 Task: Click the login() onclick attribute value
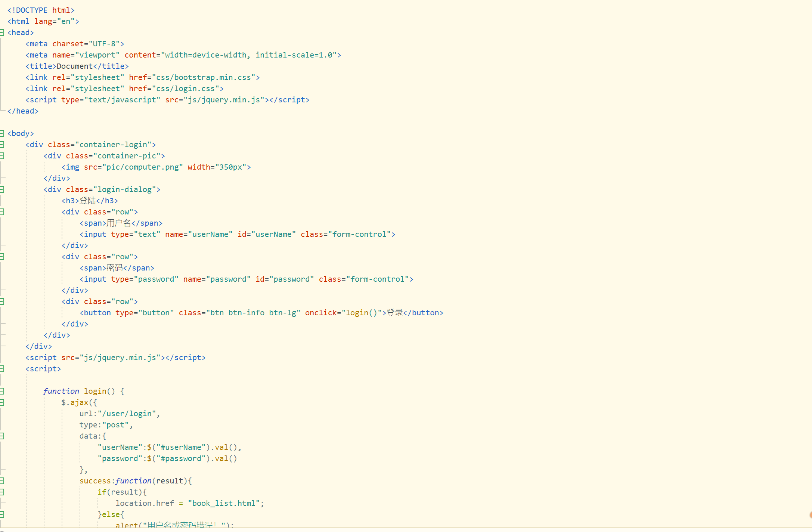[362, 313]
